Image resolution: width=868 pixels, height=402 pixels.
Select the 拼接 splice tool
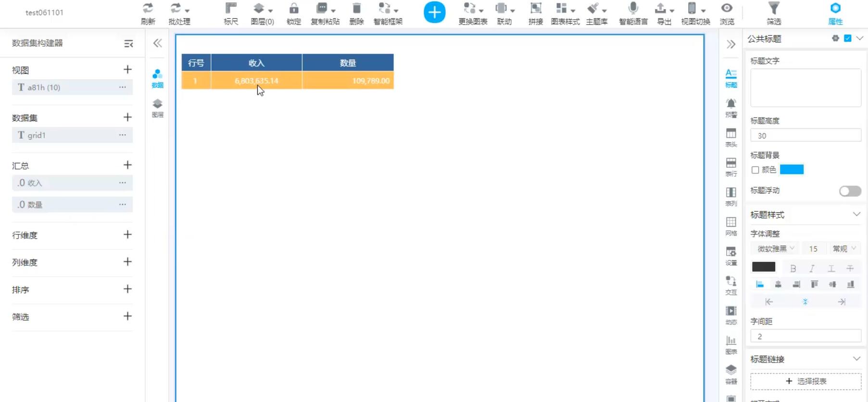535,8
